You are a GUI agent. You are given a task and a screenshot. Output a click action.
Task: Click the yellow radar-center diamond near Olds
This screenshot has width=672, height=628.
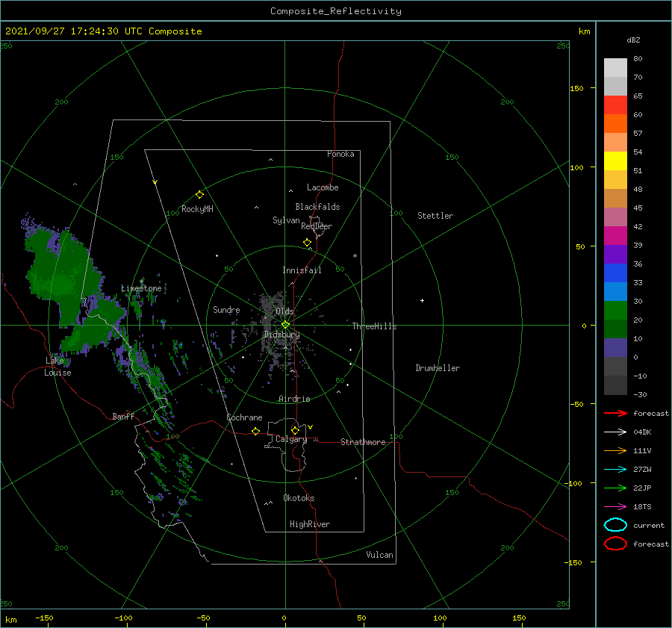tap(285, 325)
